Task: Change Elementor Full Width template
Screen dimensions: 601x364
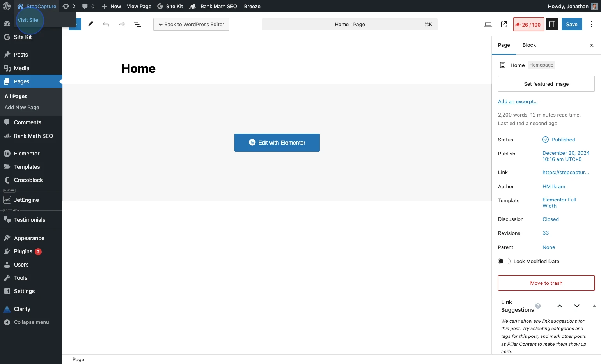Action: click(x=559, y=203)
